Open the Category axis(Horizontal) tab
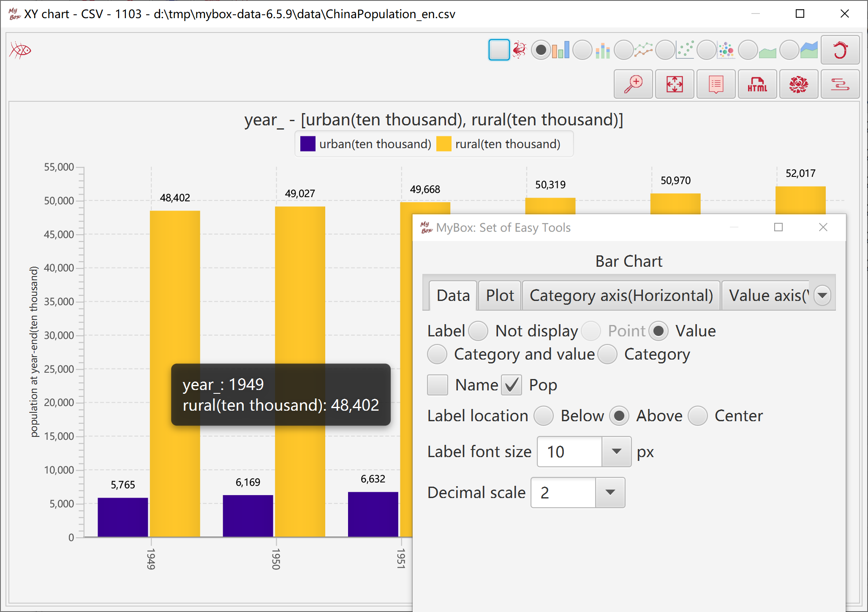868x612 pixels. 621,295
